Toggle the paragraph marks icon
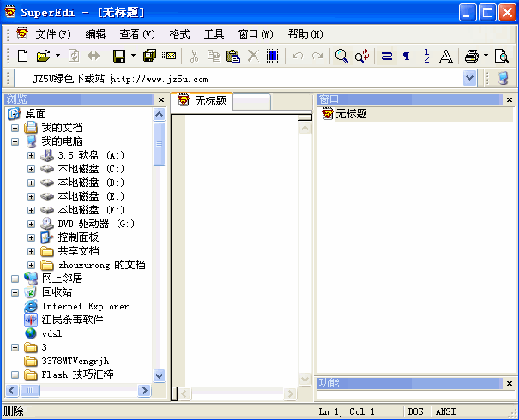This screenshot has height=420, width=519. tap(406, 56)
